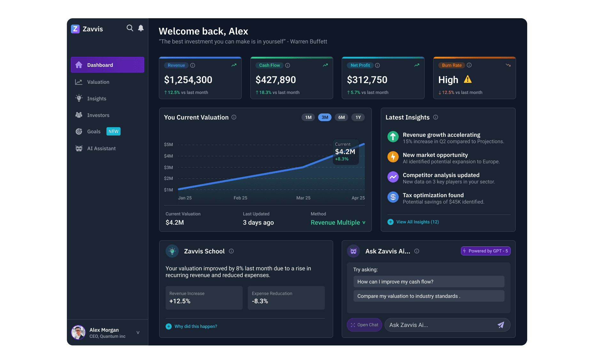
Task: Click the Zavvis School lightbulb icon
Action: click(x=172, y=251)
